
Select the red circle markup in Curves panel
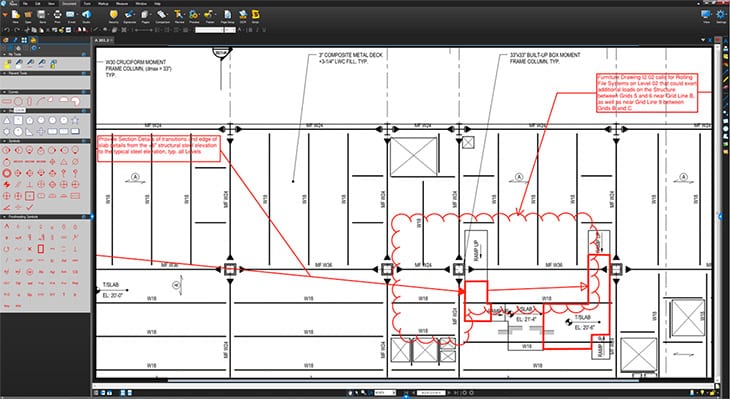click(x=18, y=101)
